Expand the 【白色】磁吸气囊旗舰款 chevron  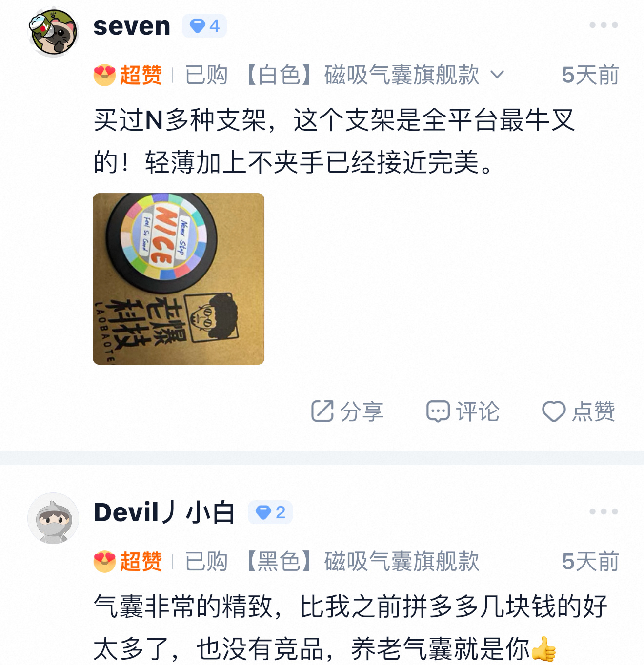pos(497,75)
